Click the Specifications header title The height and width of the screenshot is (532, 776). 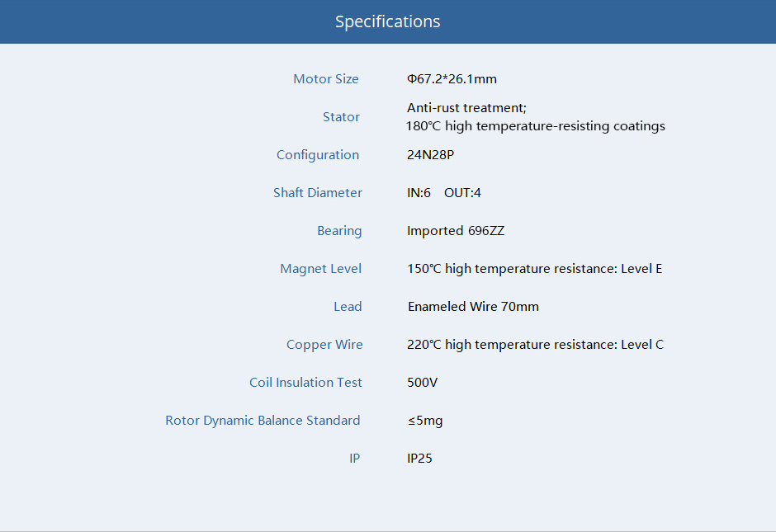[387, 22]
